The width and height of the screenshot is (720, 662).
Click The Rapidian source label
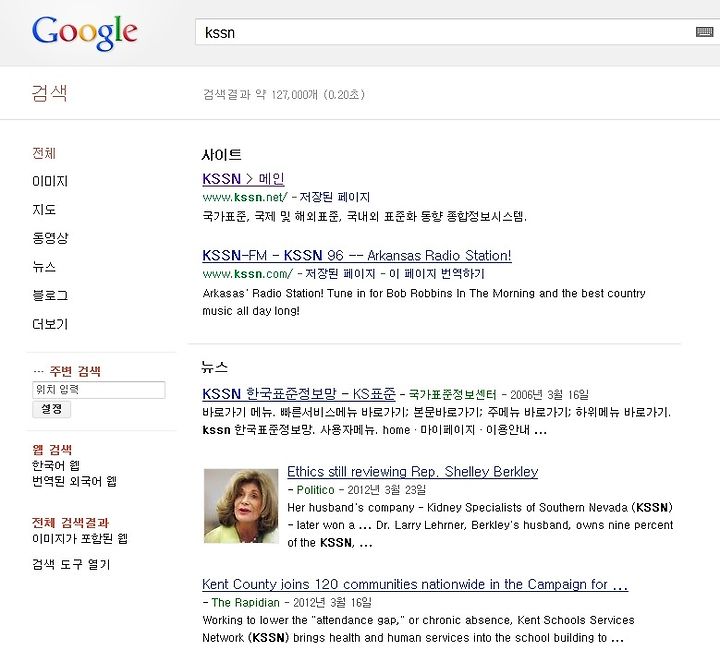245,602
